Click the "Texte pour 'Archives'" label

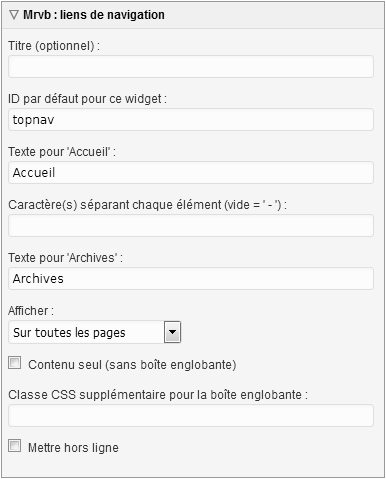[66, 258]
